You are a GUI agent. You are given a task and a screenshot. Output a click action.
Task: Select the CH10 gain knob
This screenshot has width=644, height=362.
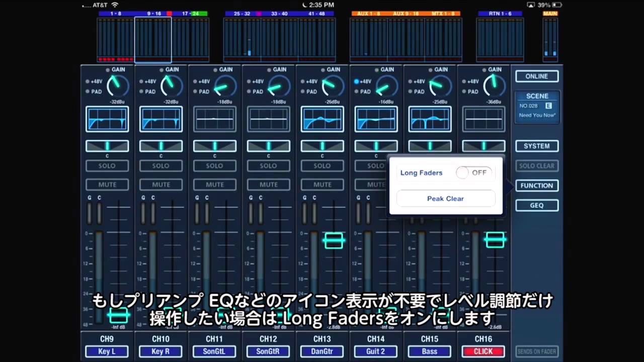click(172, 86)
